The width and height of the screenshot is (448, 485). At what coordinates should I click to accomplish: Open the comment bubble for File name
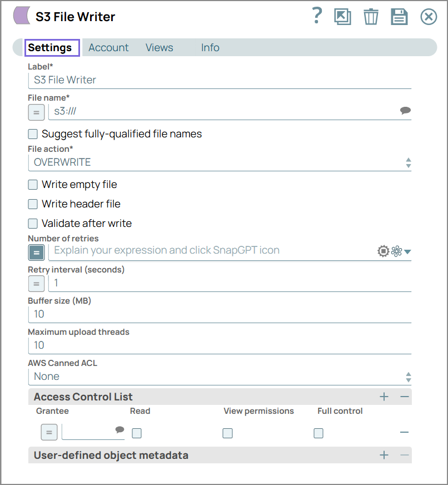[405, 110]
